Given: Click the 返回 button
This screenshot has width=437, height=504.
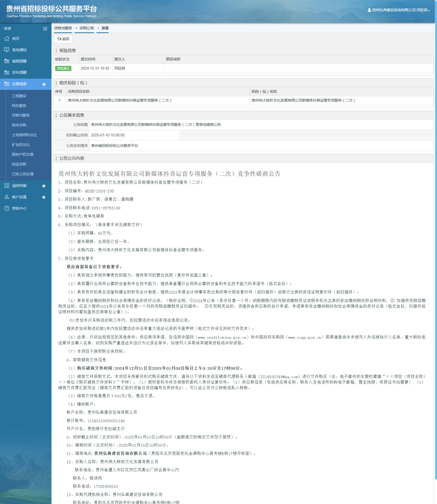Looking at the screenshot, I should click(x=63, y=39).
